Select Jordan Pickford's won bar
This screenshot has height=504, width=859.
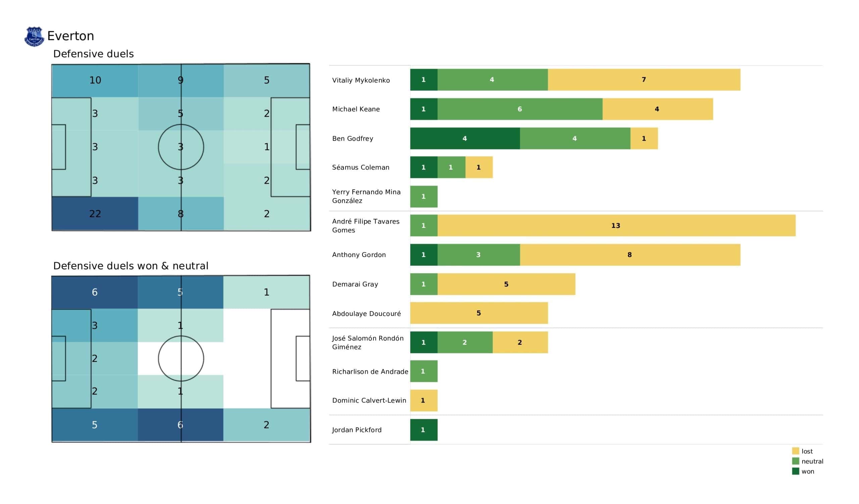pyautogui.click(x=424, y=430)
